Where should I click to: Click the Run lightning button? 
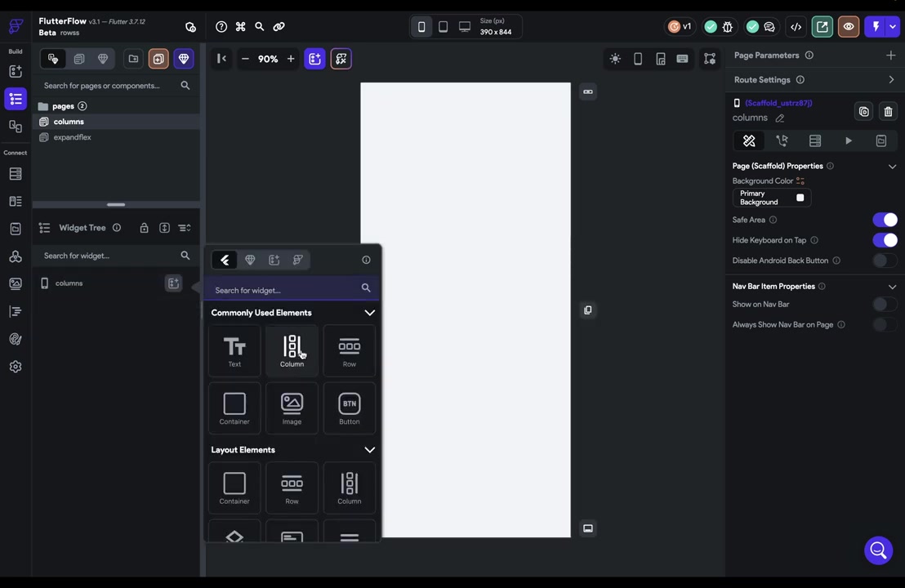click(x=876, y=27)
